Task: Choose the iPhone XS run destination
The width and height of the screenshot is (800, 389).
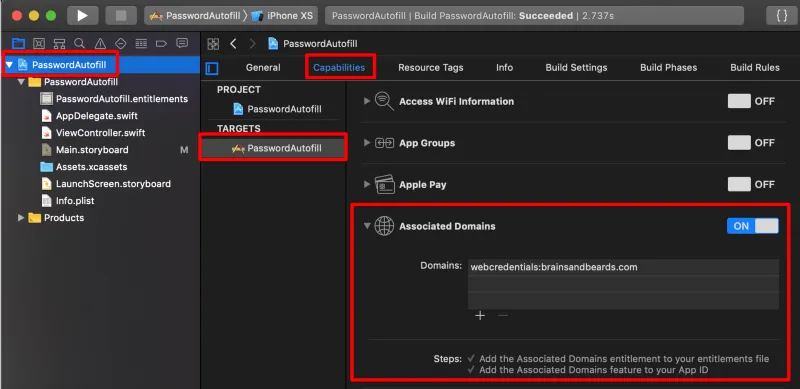Action: pyautogui.click(x=282, y=16)
